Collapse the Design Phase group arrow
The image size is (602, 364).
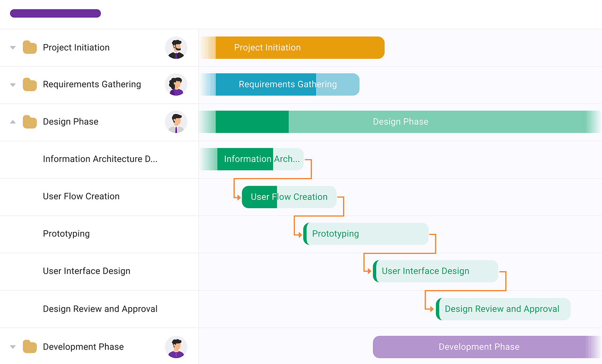click(x=13, y=122)
